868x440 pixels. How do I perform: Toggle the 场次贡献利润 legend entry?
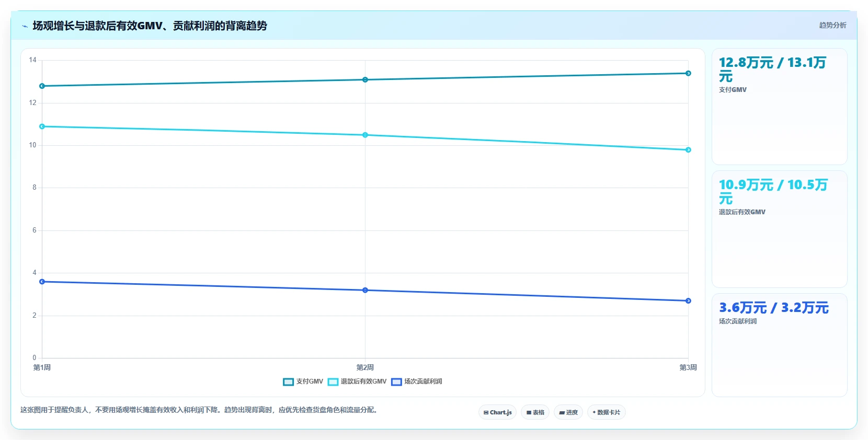417,381
